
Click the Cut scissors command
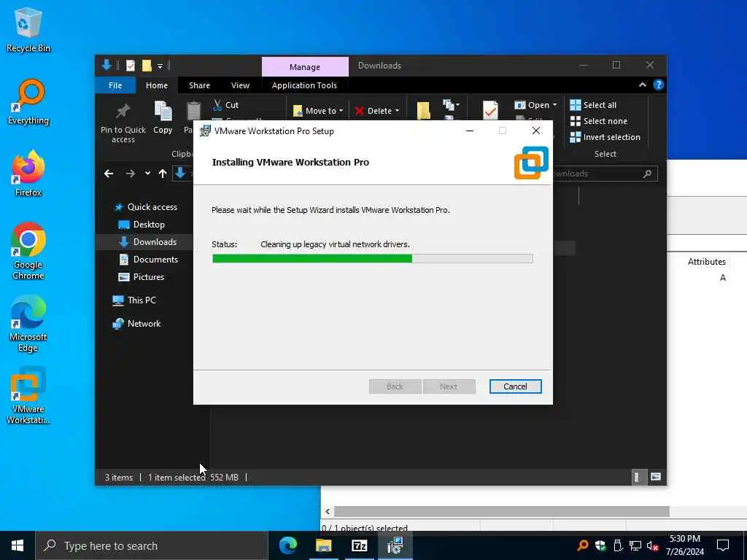[226, 105]
